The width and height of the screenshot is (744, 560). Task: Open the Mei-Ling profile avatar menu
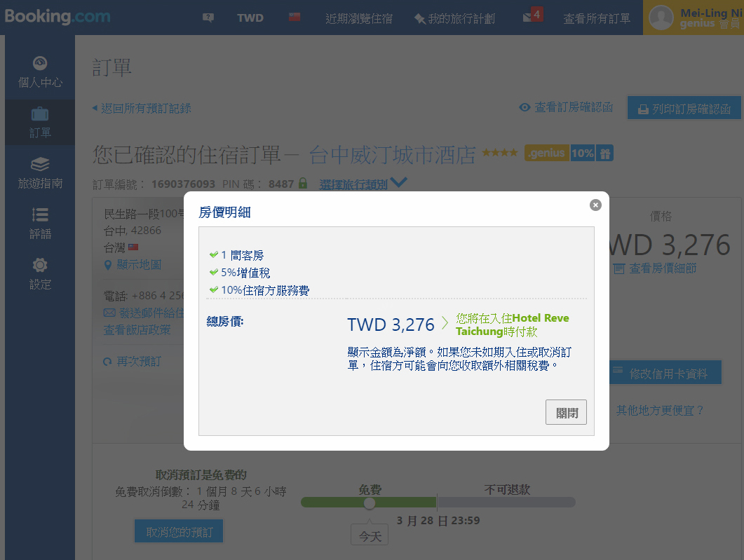[661, 18]
